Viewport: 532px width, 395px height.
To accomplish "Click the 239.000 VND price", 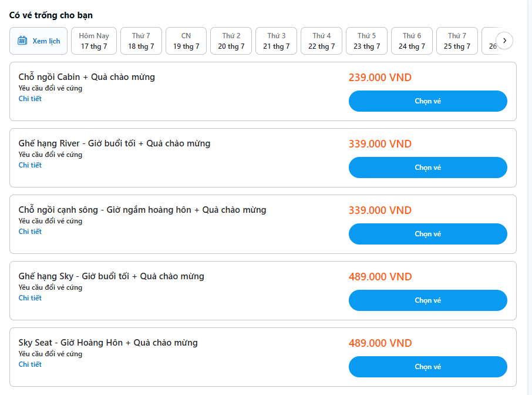I will point(380,78).
